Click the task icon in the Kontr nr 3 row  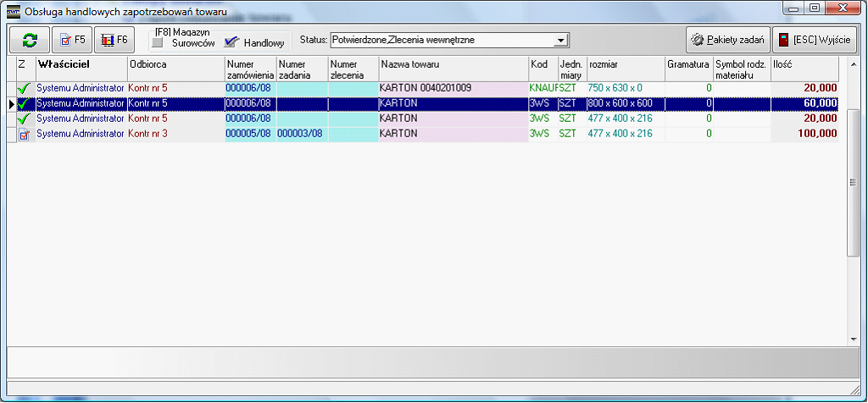[24, 134]
